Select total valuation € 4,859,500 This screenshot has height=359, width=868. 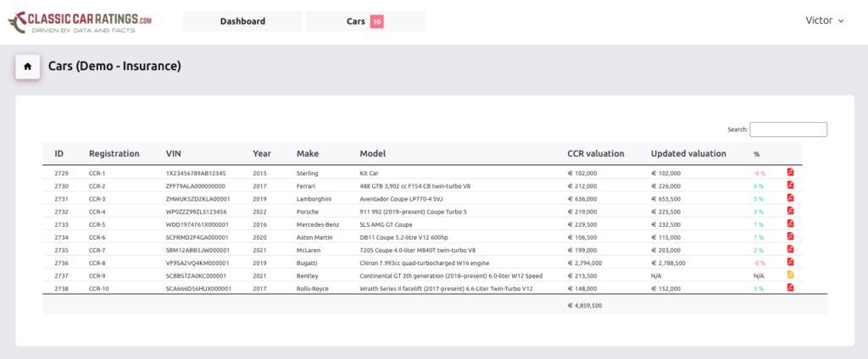[x=585, y=306]
